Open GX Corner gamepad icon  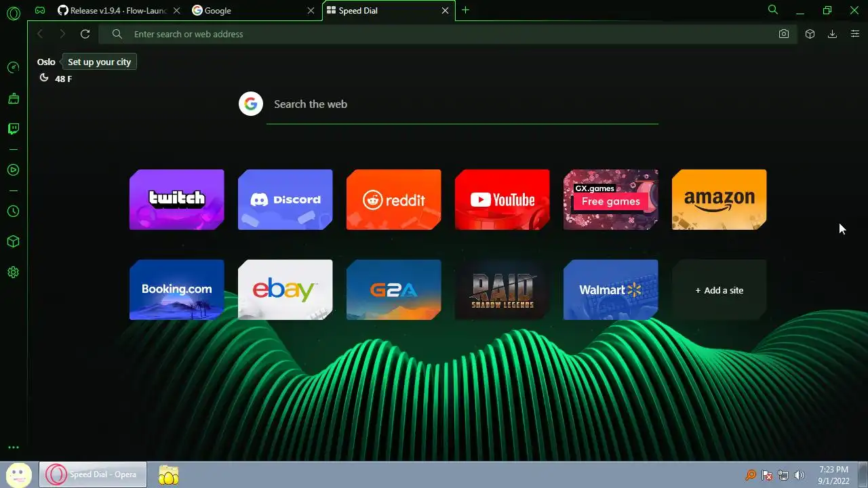tap(41, 11)
